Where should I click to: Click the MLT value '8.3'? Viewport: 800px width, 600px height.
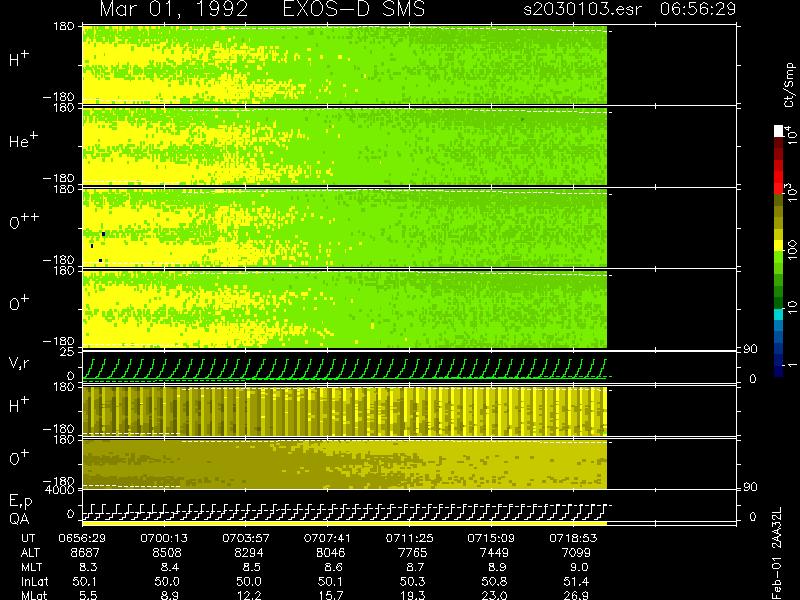(88, 567)
